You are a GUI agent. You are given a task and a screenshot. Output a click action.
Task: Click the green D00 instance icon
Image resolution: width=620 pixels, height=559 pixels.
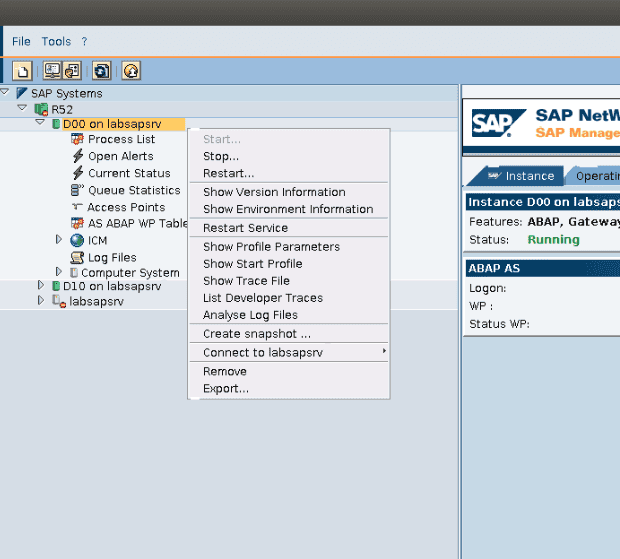coord(56,124)
